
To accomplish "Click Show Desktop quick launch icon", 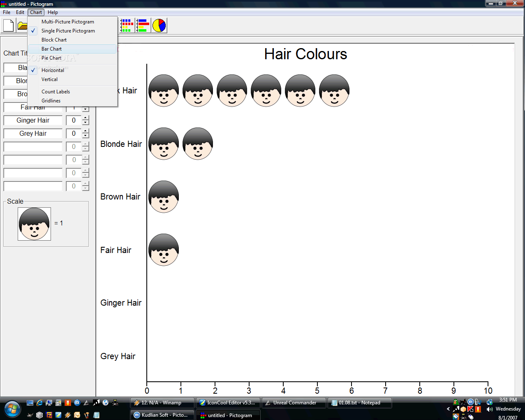I will [30, 403].
